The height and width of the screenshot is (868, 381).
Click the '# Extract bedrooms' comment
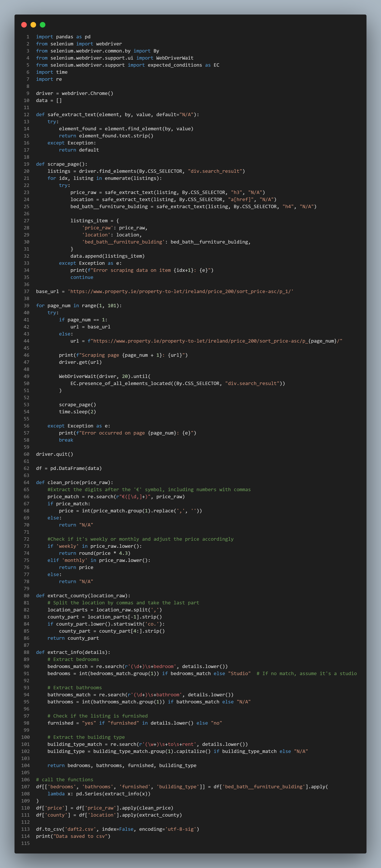[x=73, y=659]
